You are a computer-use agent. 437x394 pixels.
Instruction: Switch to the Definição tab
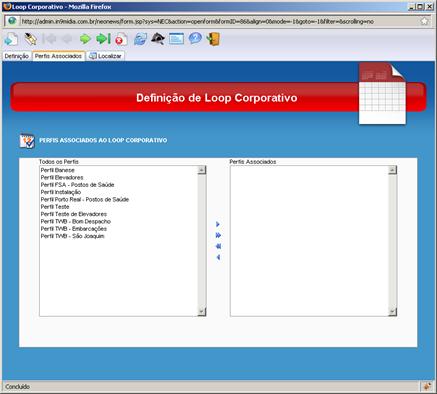click(x=17, y=56)
